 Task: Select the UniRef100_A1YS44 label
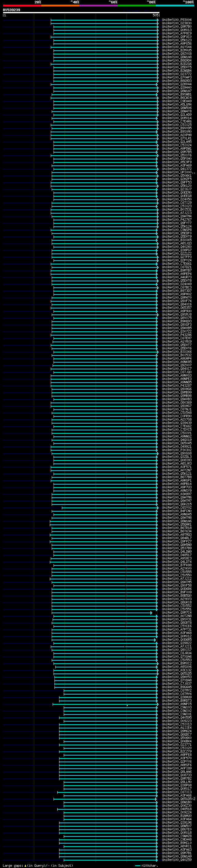pos(176,47)
